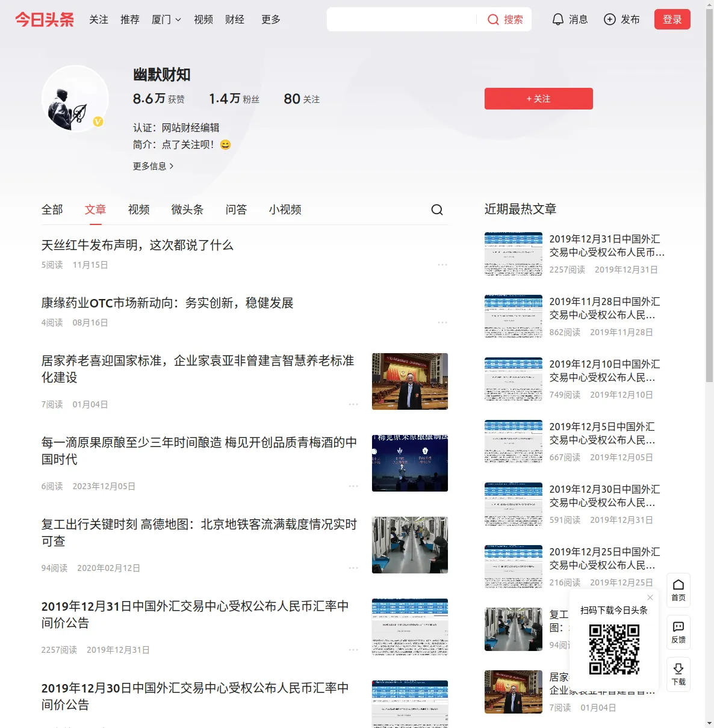This screenshot has width=714, height=728.
Task: Click the subway thumbnail in main list
Action: 410,545
